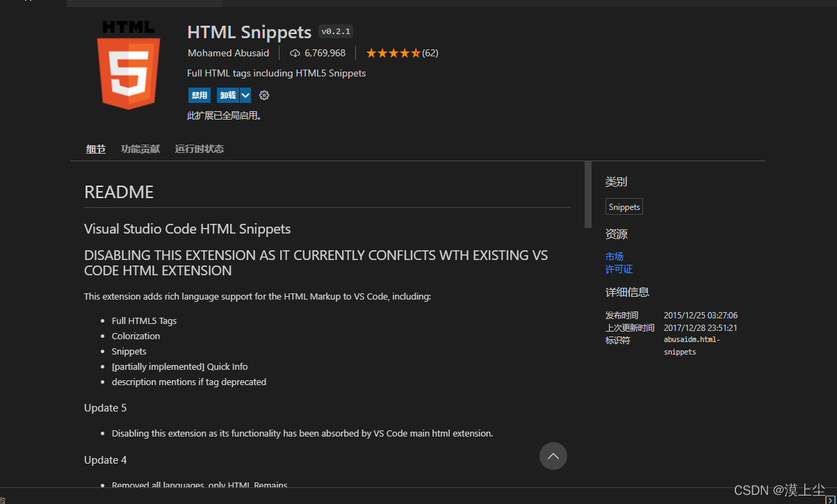
Task: Switch to the 运行时状态 tab
Action: pyautogui.click(x=200, y=149)
